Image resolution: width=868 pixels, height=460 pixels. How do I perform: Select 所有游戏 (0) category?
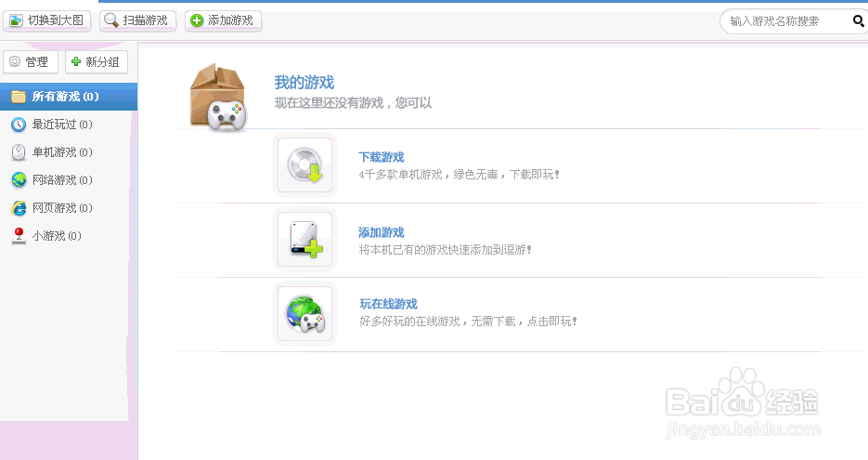[69, 97]
